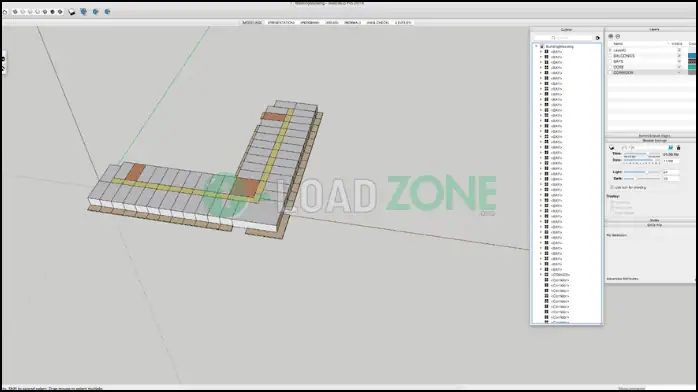Screen dimensions: 698x392
Task: Collapse the BuildingMassing root tree node
Action: click(x=536, y=46)
